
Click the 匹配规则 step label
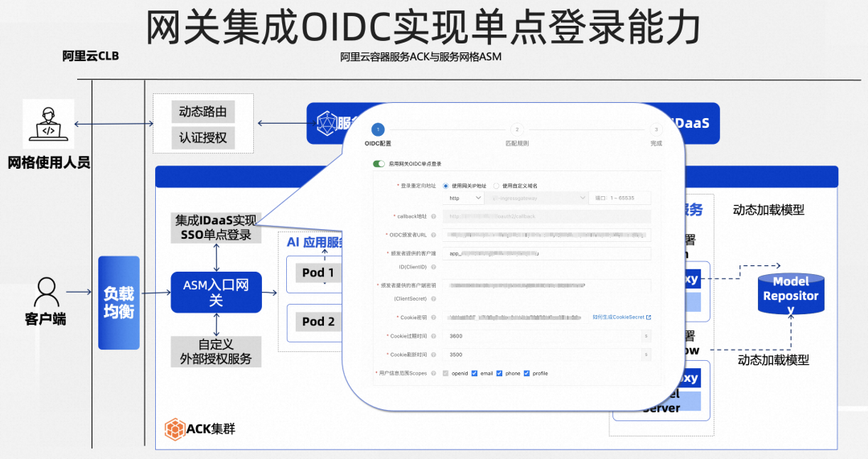coord(517,143)
